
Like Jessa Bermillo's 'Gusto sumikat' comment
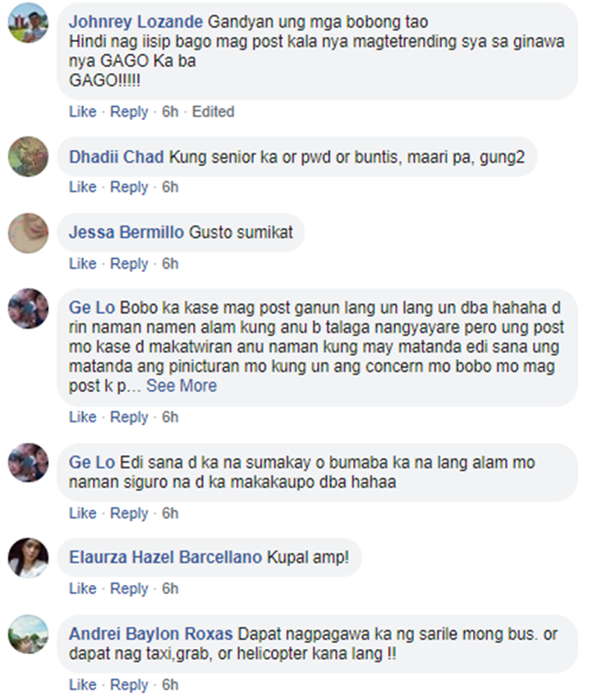click(83, 264)
